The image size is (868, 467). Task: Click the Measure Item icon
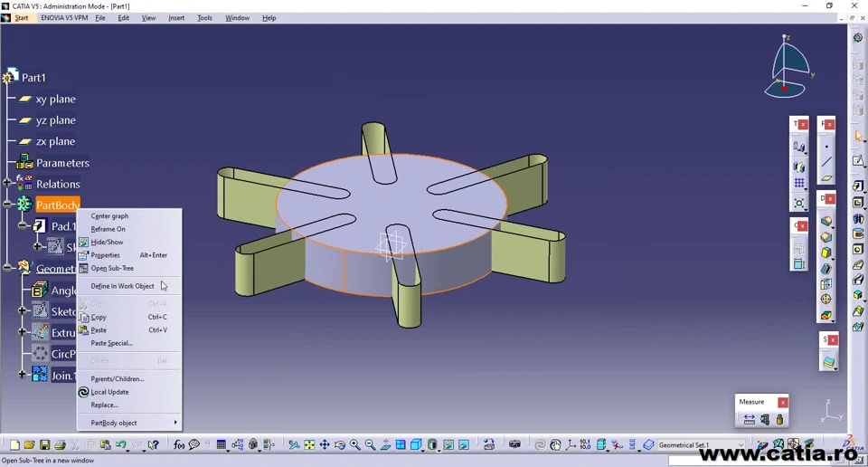click(x=765, y=419)
